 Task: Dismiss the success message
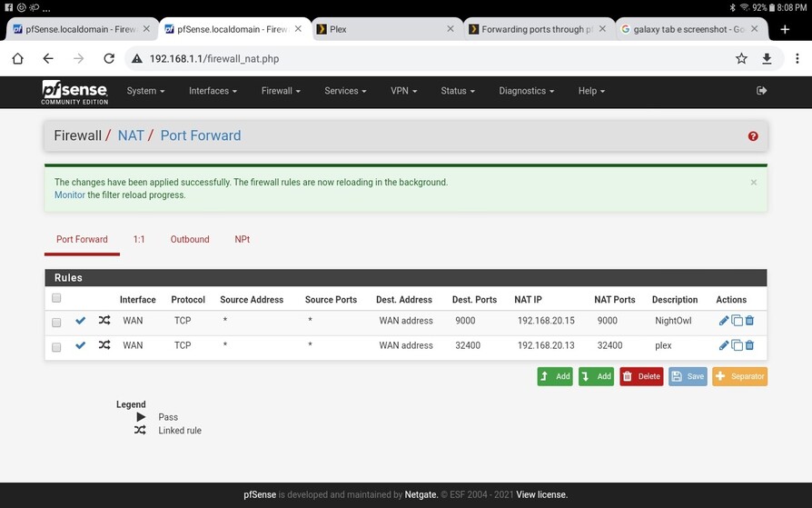pyautogui.click(x=754, y=183)
